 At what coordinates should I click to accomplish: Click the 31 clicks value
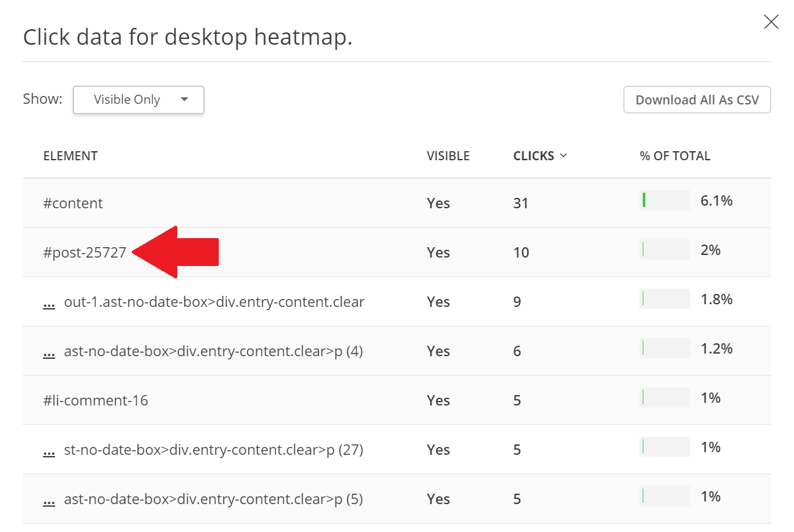pos(521,203)
